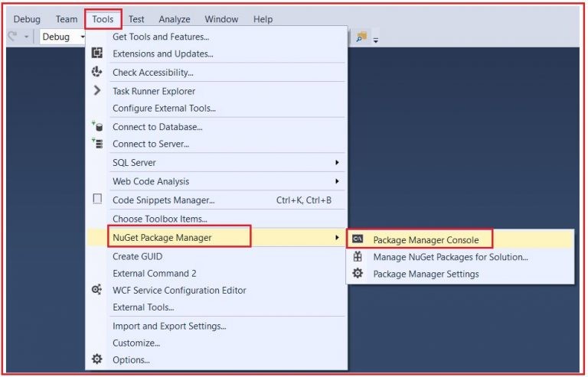
Task: Click the find in files toolbar icon
Action: [x=361, y=37]
